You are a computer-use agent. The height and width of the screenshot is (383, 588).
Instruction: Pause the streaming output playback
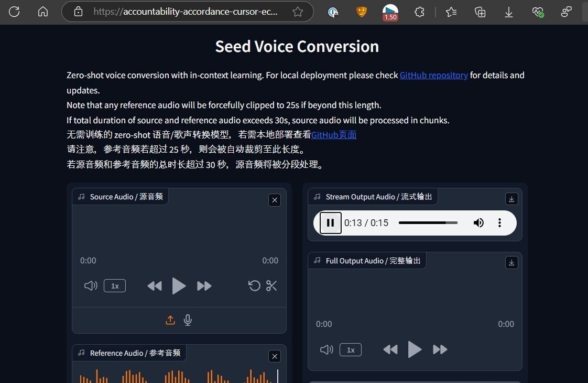pos(331,222)
